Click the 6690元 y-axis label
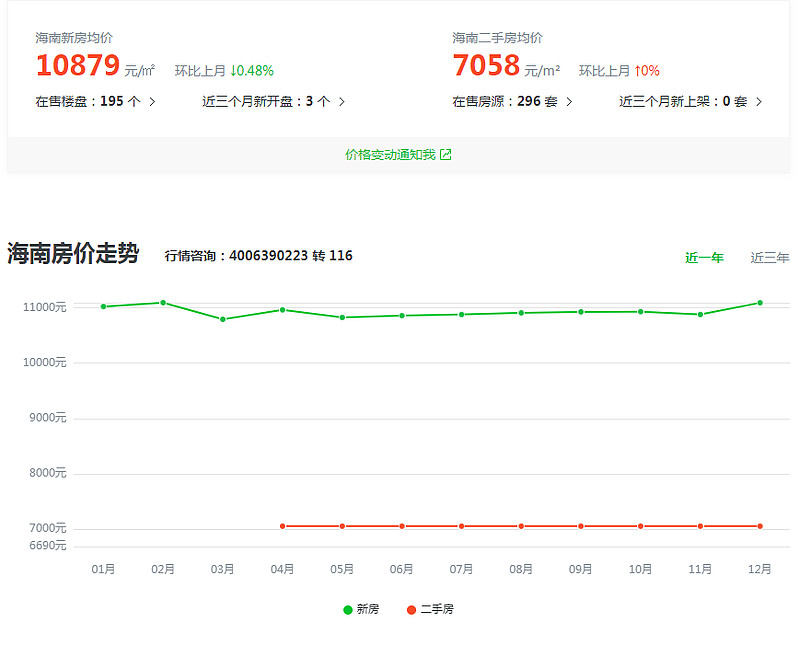The height and width of the screenshot is (645, 800). tap(47, 545)
